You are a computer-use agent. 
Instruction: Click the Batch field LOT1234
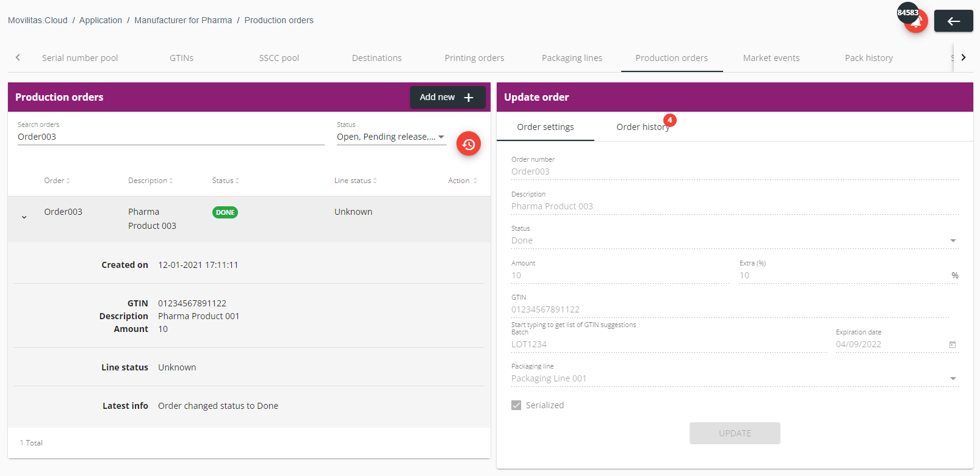669,344
